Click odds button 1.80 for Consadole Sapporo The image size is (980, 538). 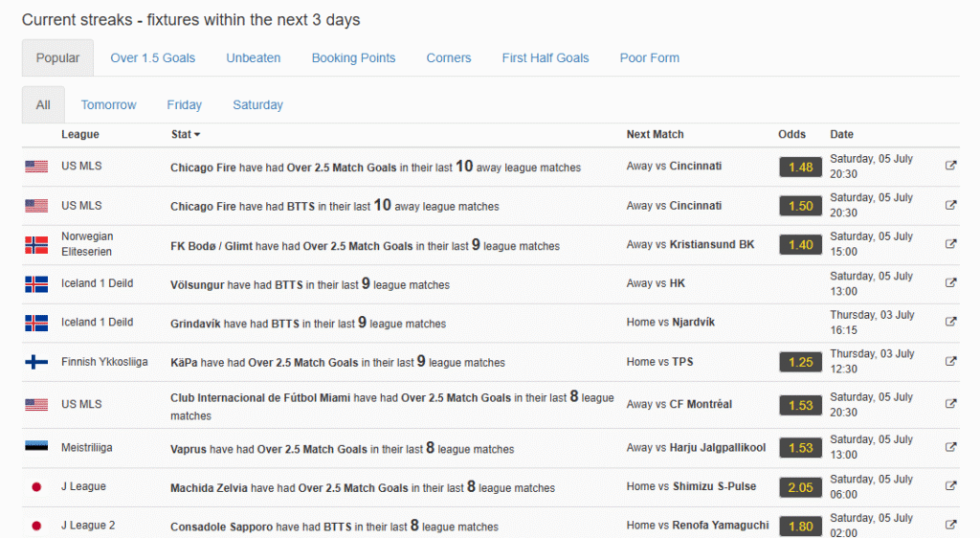(x=801, y=527)
